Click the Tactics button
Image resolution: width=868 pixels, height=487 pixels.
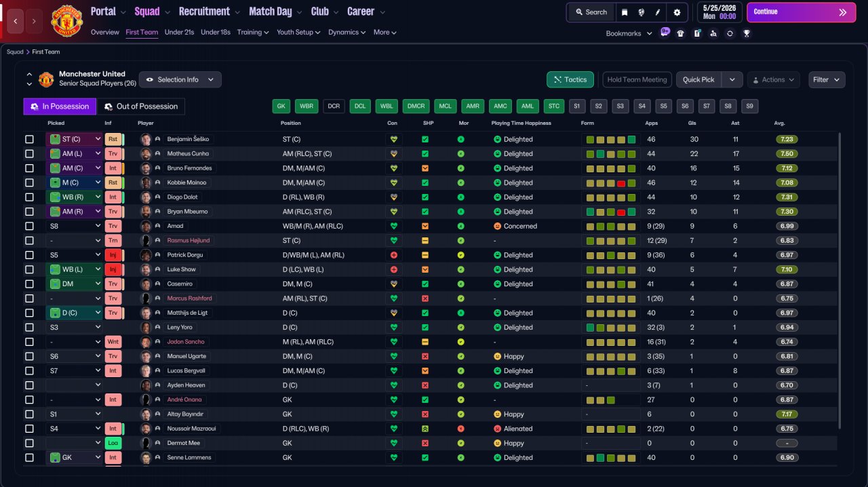(x=570, y=79)
